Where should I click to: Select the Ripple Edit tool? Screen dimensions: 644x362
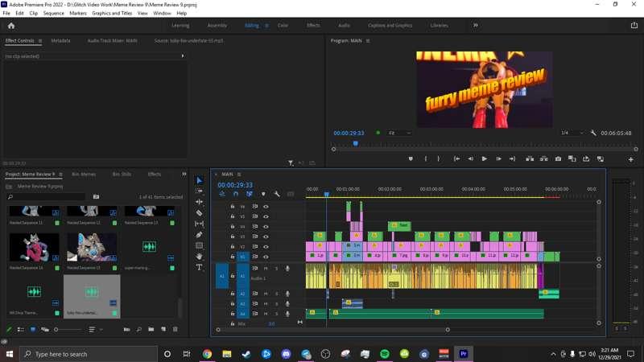[x=199, y=202]
